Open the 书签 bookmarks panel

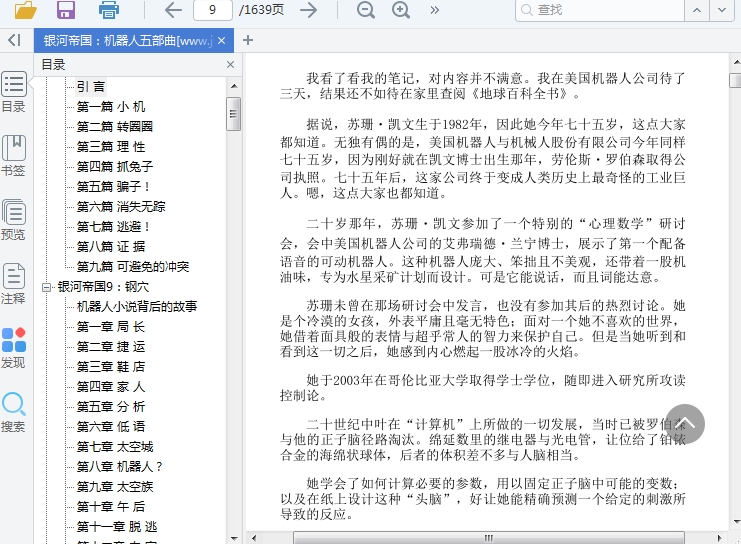point(14,156)
